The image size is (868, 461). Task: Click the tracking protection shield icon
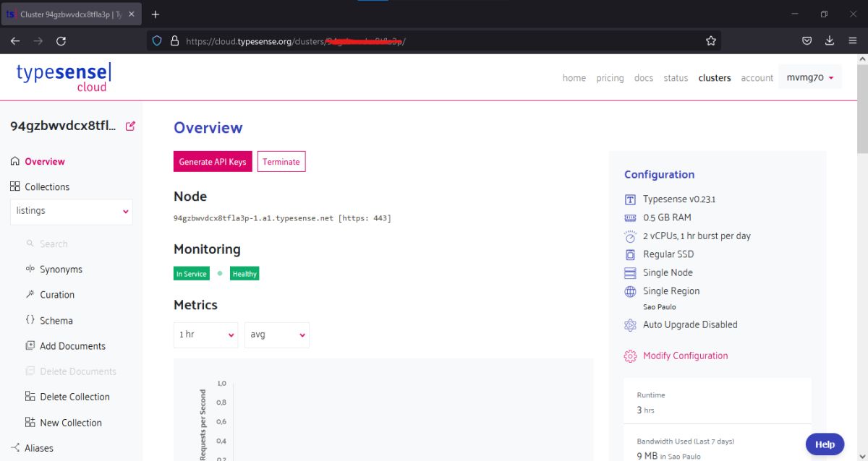(156, 41)
